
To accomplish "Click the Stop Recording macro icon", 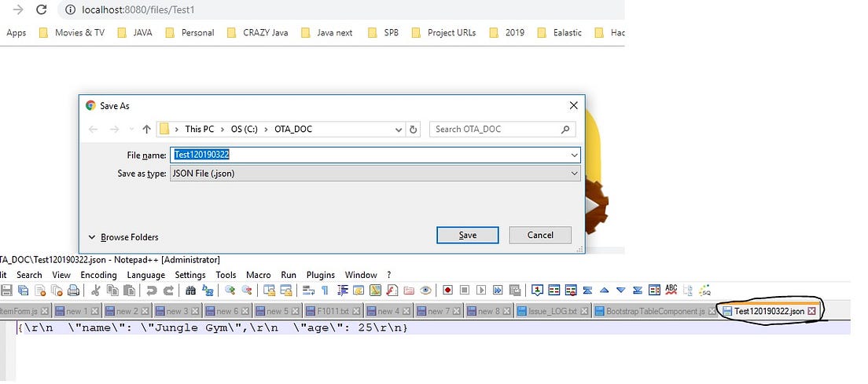I will click(465, 290).
